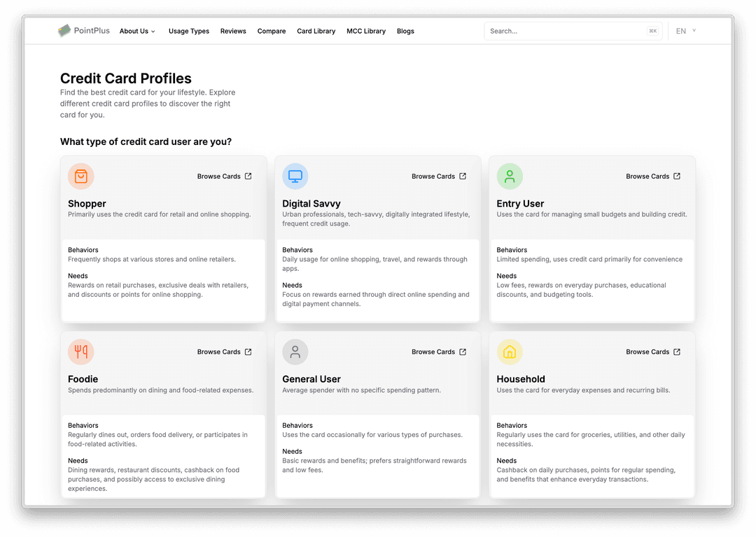Click the Digital Savvy monitor icon

coord(295,176)
